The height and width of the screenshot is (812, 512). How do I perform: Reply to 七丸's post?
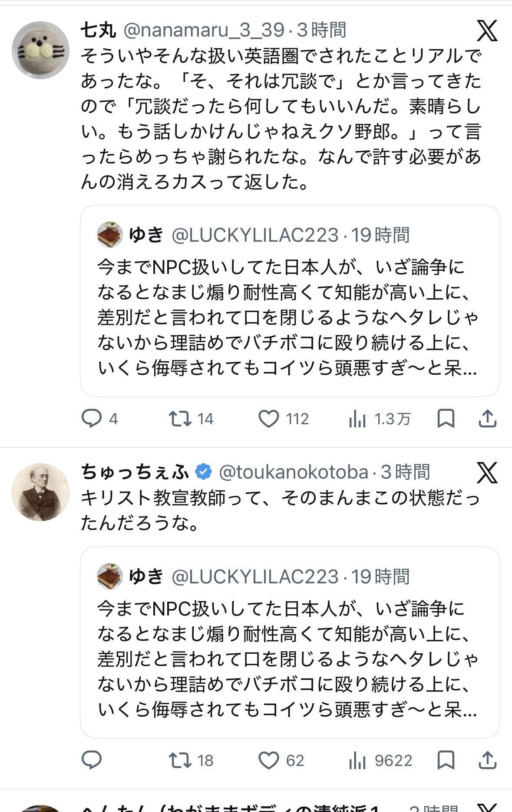[92, 419]
